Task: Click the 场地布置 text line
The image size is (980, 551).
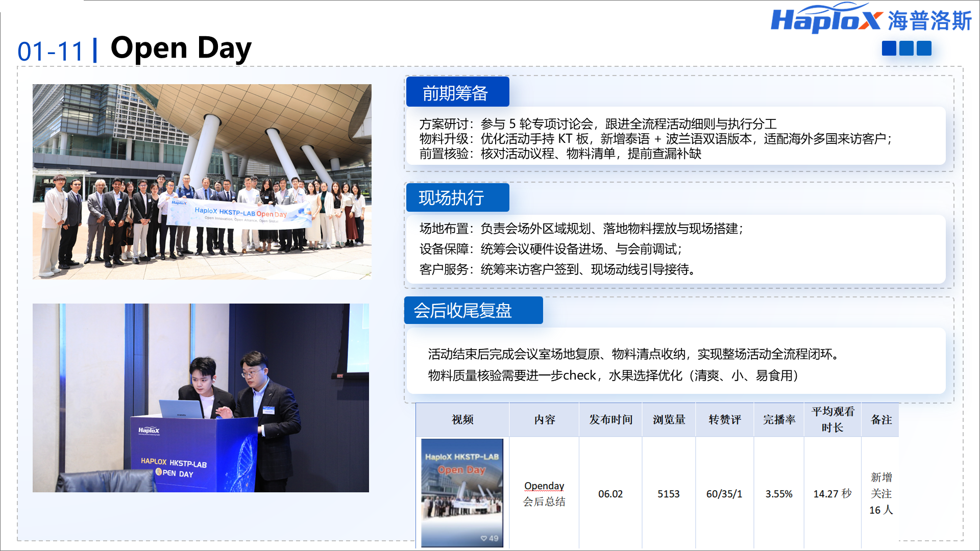Action: click(x=581, y=229)
